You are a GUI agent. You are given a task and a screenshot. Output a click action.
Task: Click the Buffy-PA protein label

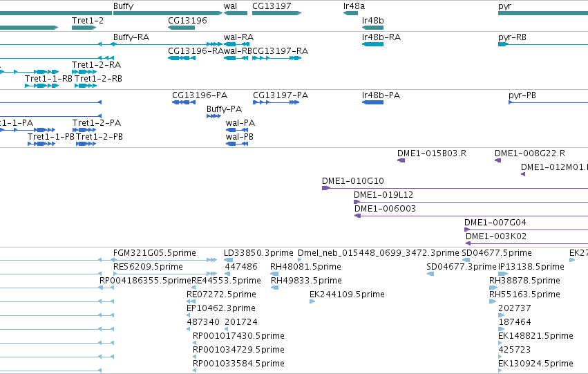point(225,109)
